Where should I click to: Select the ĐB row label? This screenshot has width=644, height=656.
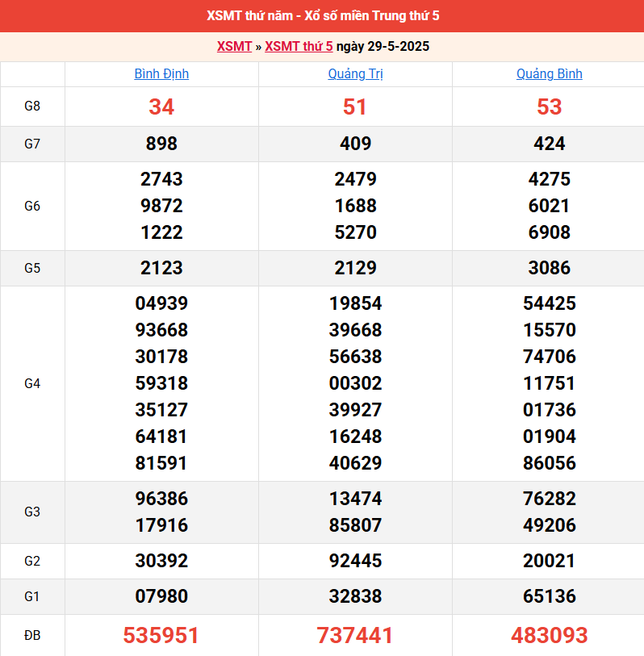pos(32,636)
